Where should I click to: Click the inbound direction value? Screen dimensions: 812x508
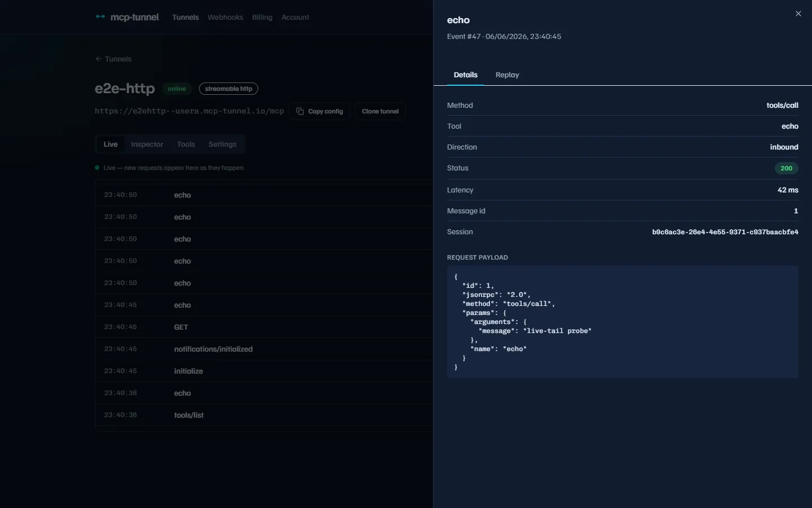pos(784,147)
